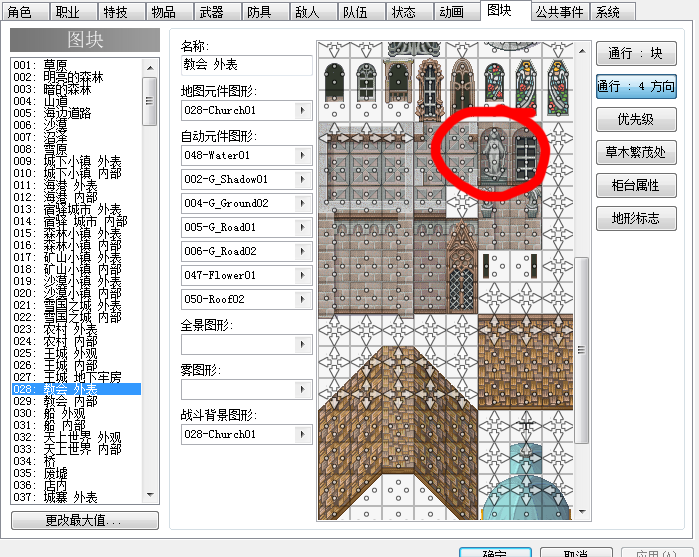Open the empty 全景图形 picker

[x=303, y=344]
